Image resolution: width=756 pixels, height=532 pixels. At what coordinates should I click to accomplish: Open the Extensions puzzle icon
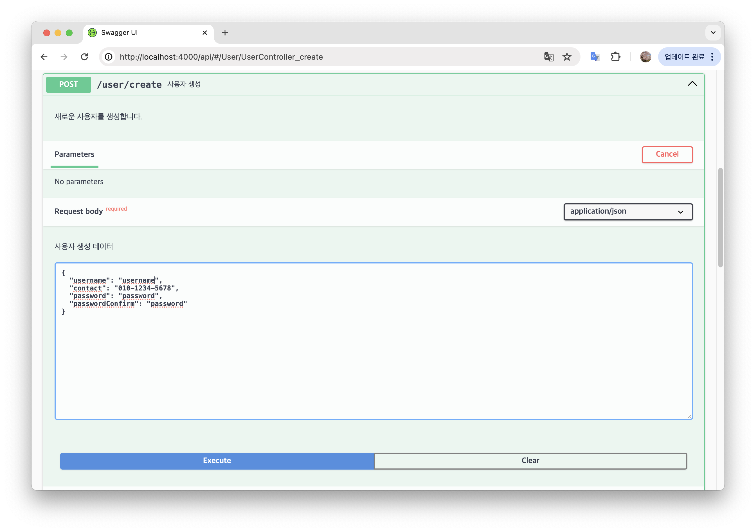tap(615, 57)
